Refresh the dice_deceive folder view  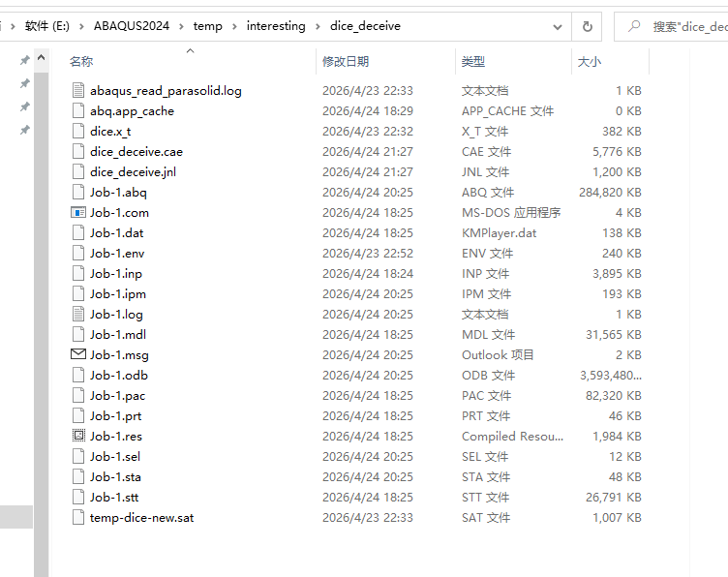587,26
